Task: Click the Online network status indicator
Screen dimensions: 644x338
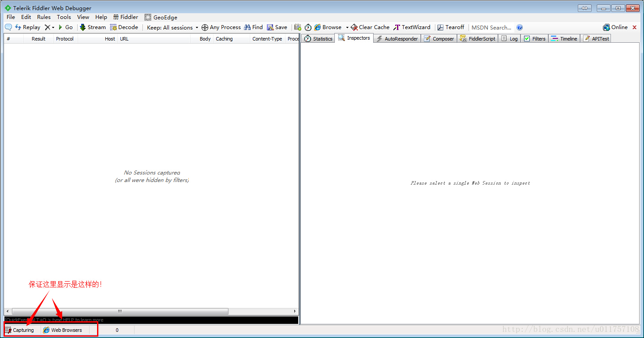Action: pyautogui.click(x=615, y=27)
